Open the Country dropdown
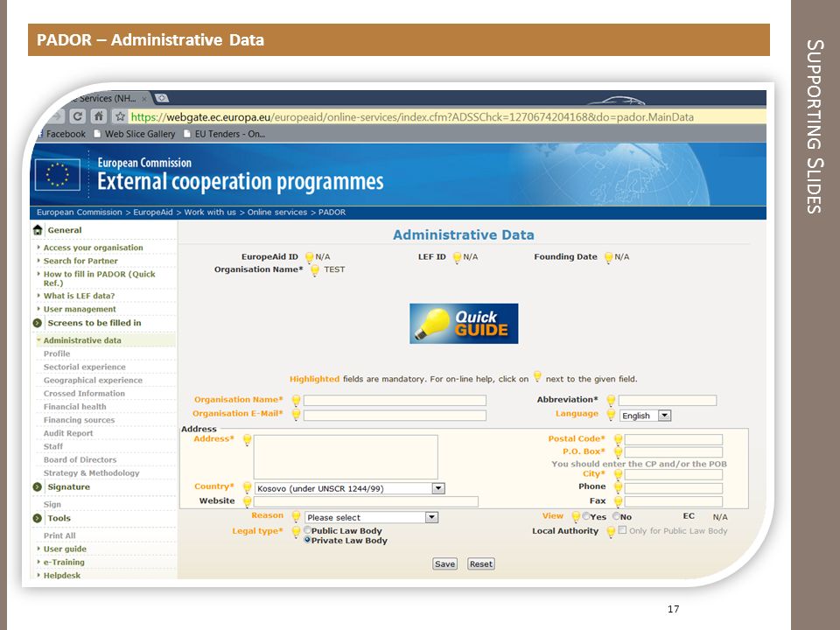This screenshot has height=630, width=840. (350, 488)
